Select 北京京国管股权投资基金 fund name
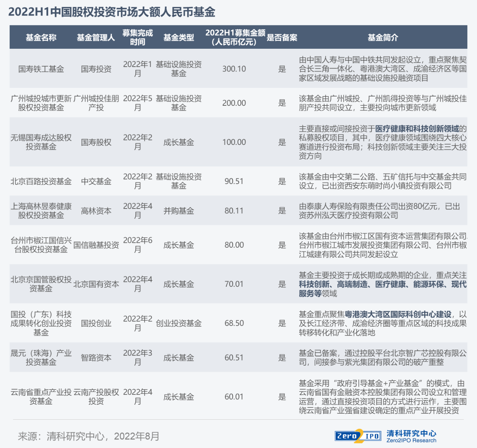The width and height of the screenshot is (477, 448). tap(41, 284)
